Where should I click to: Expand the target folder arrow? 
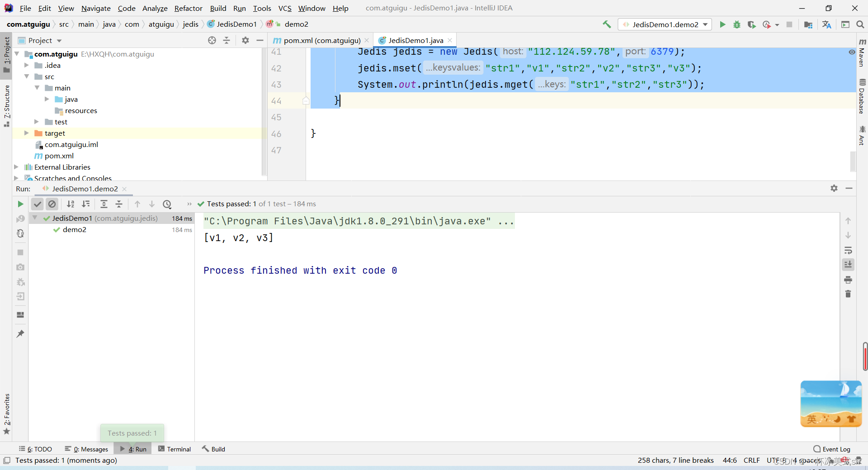(27, 133)
